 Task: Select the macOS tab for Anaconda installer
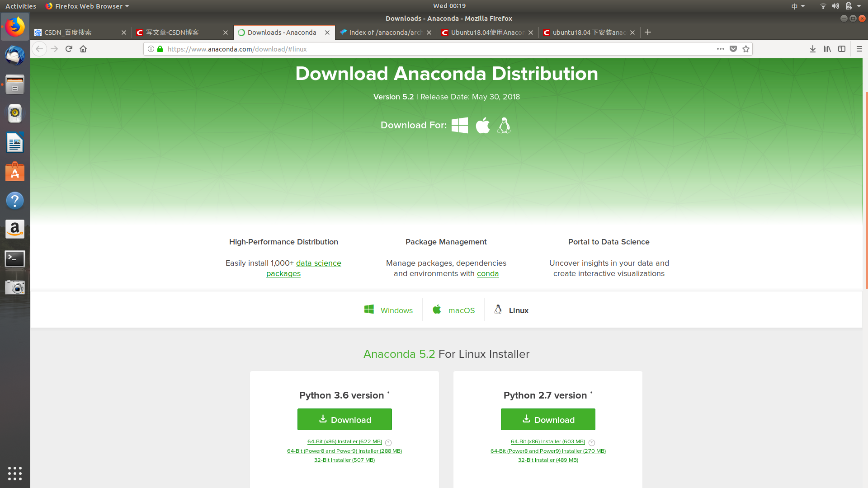[x=454, y=310]
